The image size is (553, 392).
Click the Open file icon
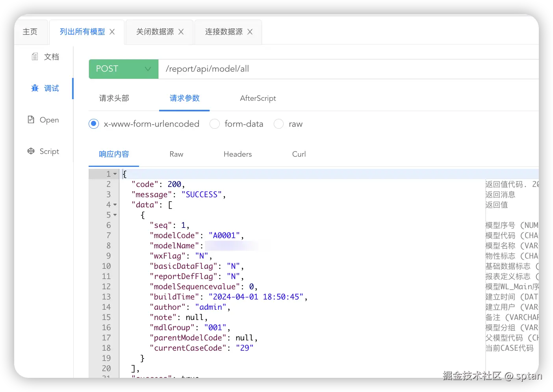click(x=31, y=120)
